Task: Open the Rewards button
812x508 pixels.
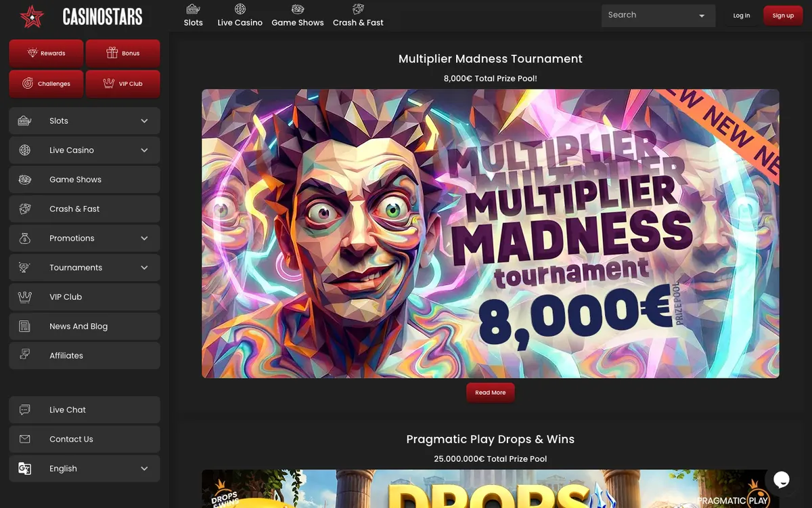Action: pyautogui.click(x=46, y=53)
